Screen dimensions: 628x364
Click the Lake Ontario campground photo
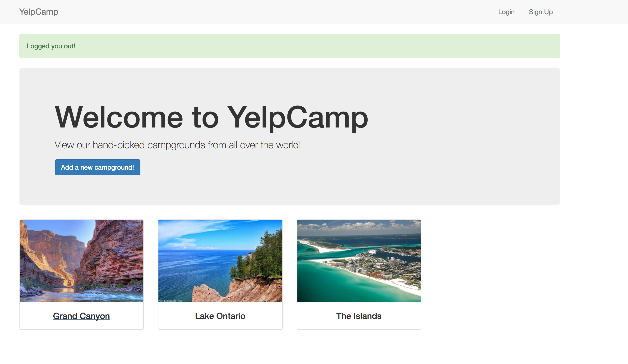click(x=220, y=261)
